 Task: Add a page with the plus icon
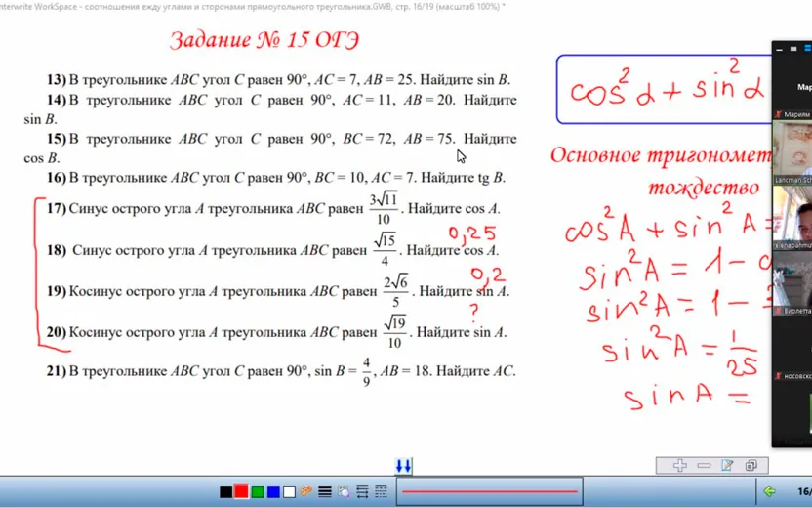coord(680,465)
